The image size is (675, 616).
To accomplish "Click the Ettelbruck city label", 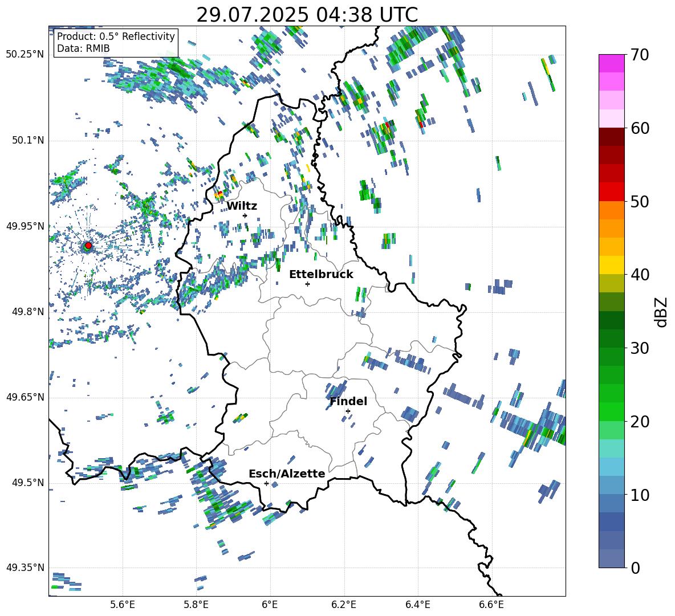I will (321, 275).
